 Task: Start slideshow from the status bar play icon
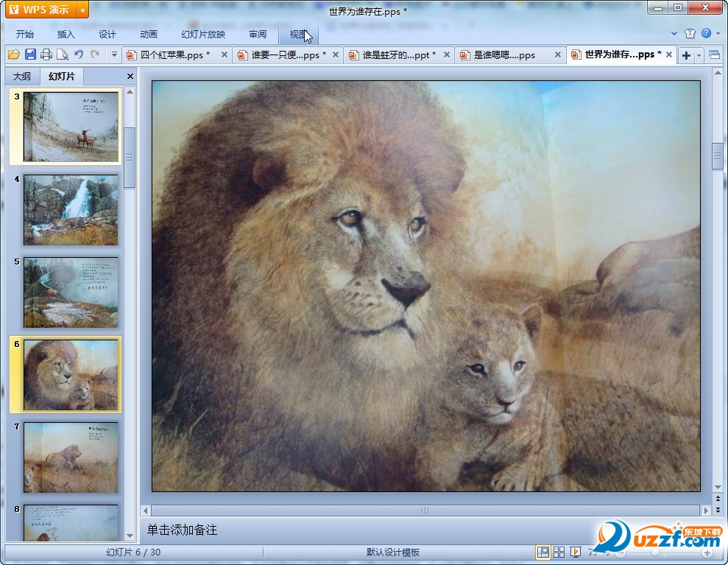(576, 552)
